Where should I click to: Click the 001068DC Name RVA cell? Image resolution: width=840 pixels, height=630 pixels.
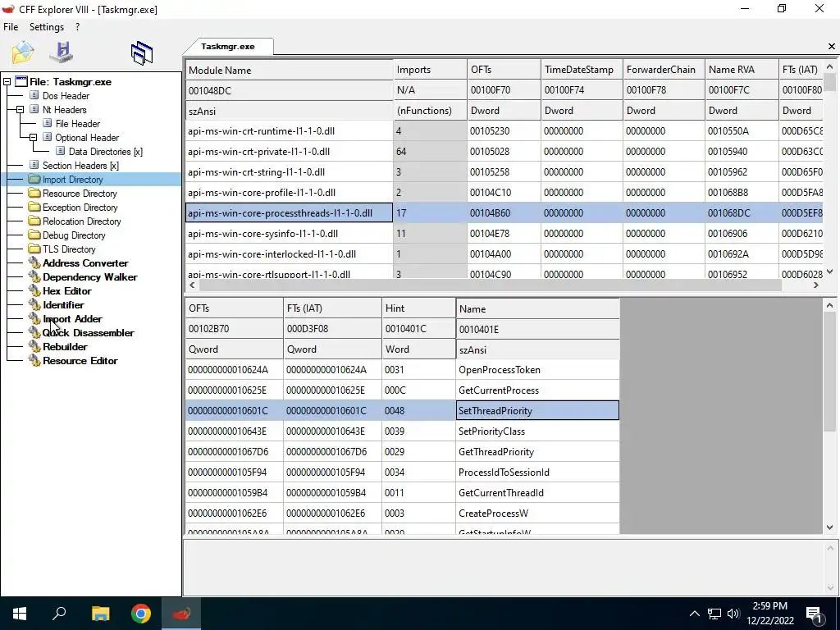coord(742,213)
